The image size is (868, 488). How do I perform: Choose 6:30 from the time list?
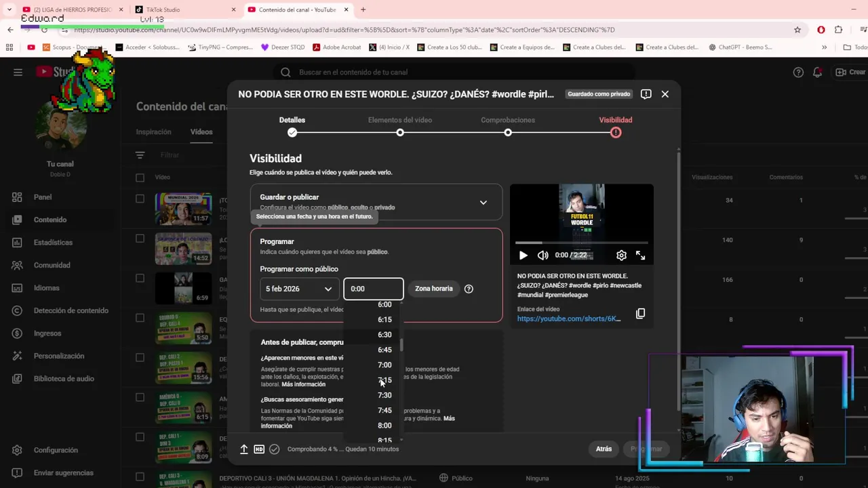coord(384,335)
